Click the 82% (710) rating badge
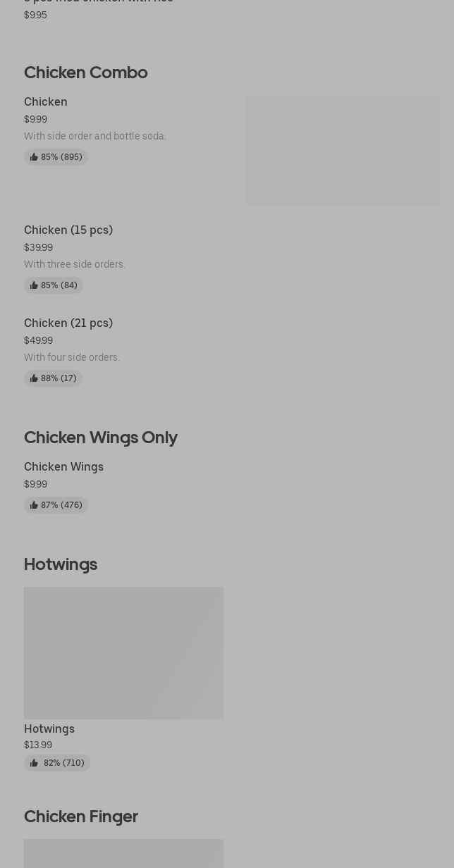 tap(57, 763)
